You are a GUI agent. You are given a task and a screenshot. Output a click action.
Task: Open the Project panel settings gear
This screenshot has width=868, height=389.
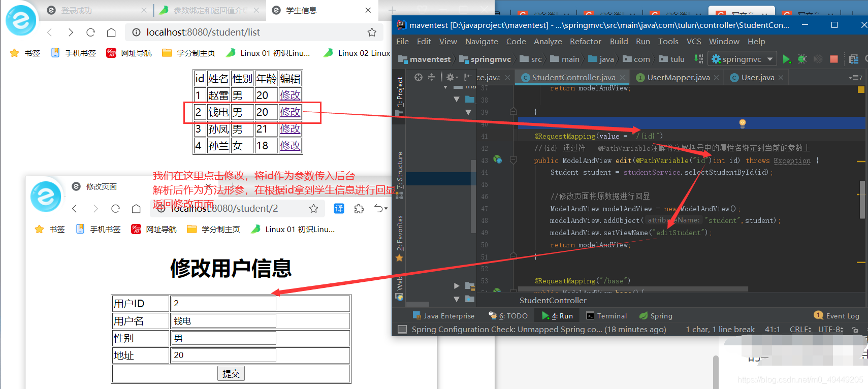451,77
